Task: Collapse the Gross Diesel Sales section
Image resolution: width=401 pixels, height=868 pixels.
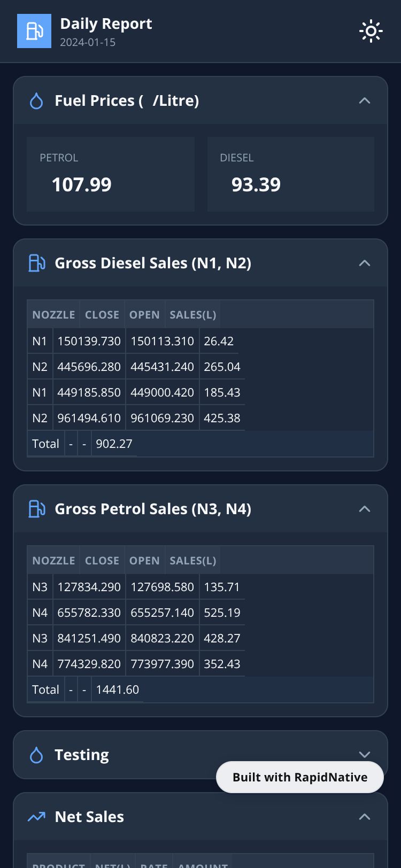Action: [x=365, y=263]
